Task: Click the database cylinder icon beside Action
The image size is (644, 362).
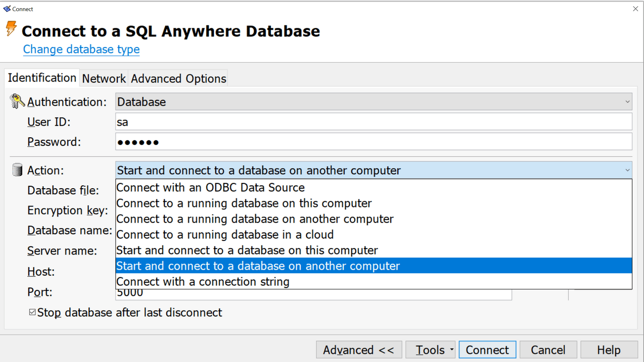Action: pyautogui.click(x=17, y=170)
